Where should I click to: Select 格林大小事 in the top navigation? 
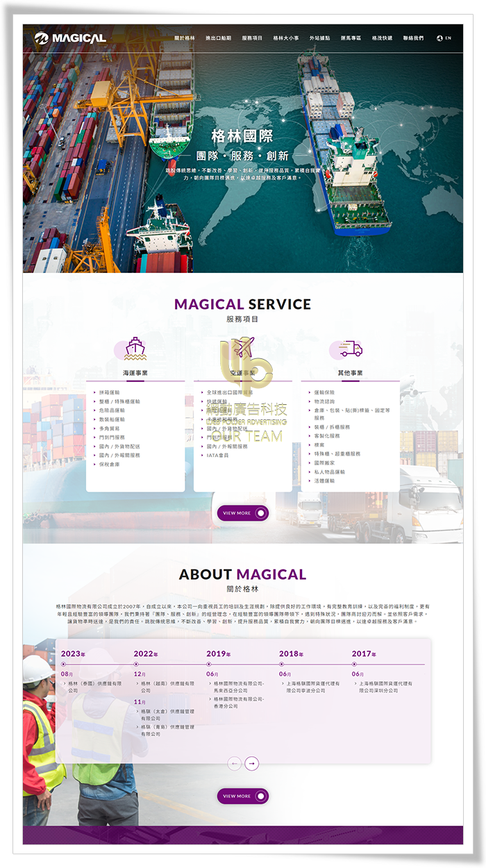click(x=286, y=38)
